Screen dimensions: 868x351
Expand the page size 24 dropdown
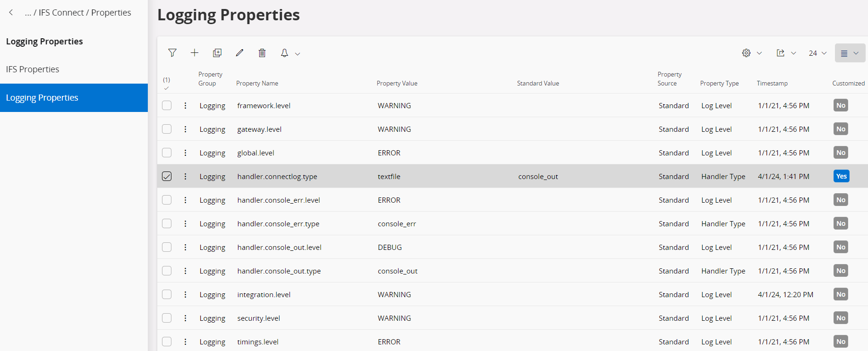[817, 53]
